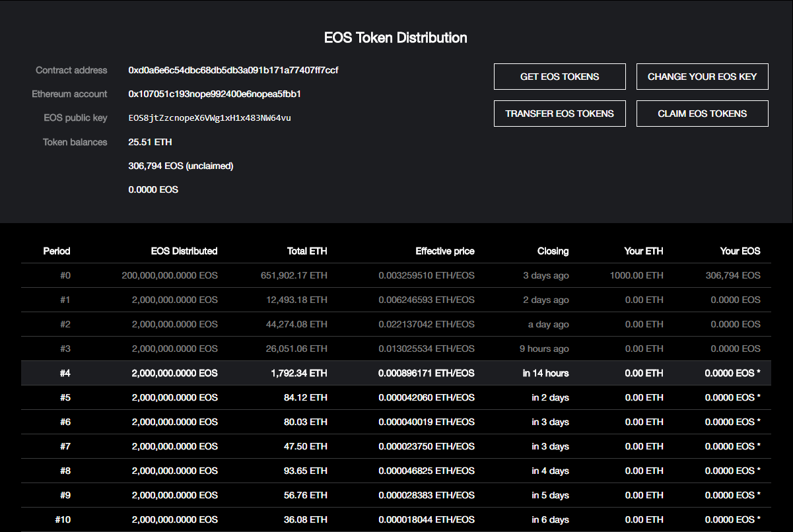Click the in 4 days closing cell
The width and height of the screenshot is (793, 532).
pos(551,471)
